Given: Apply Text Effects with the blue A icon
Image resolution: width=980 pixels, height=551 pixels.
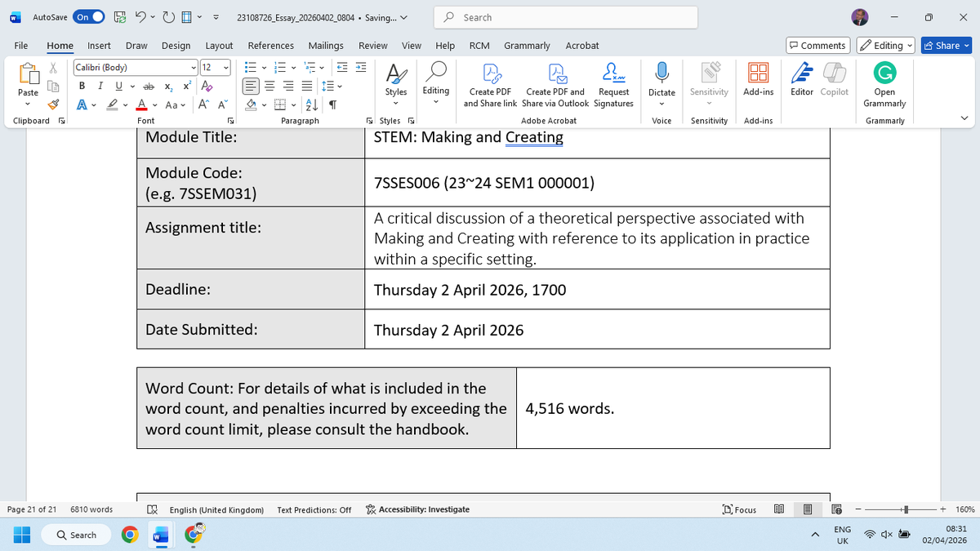Looking at the screenshot, I should (x=82, y=104).
